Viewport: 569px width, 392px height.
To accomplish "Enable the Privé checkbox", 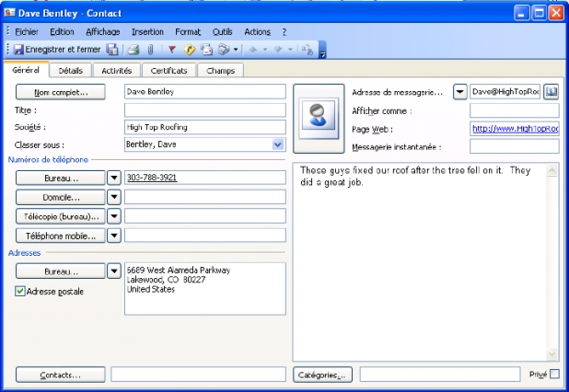I will click(553, 375).
